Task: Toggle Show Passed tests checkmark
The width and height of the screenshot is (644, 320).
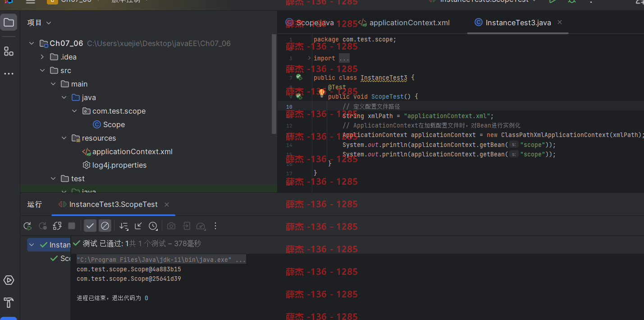Action: pyautogui.click(x=90, y=226)
